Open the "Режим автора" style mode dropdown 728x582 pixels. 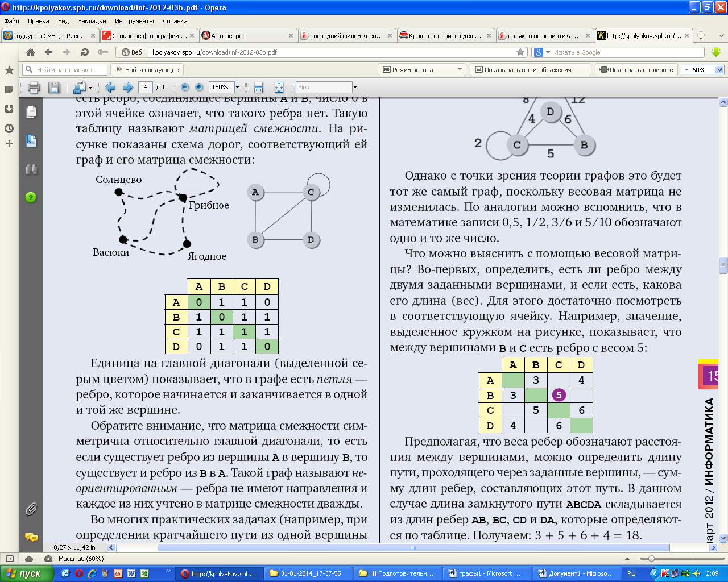pyautogui.click(x=423, y=70)
